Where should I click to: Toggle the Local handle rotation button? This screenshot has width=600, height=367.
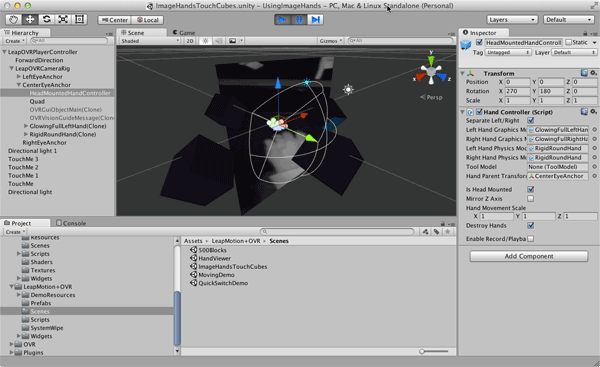148,20
